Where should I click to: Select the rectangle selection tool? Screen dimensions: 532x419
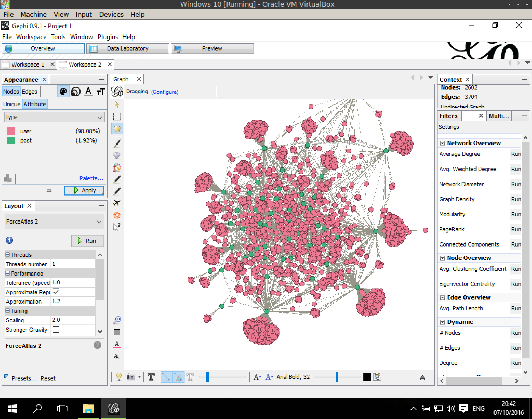(x=117, y=116)
